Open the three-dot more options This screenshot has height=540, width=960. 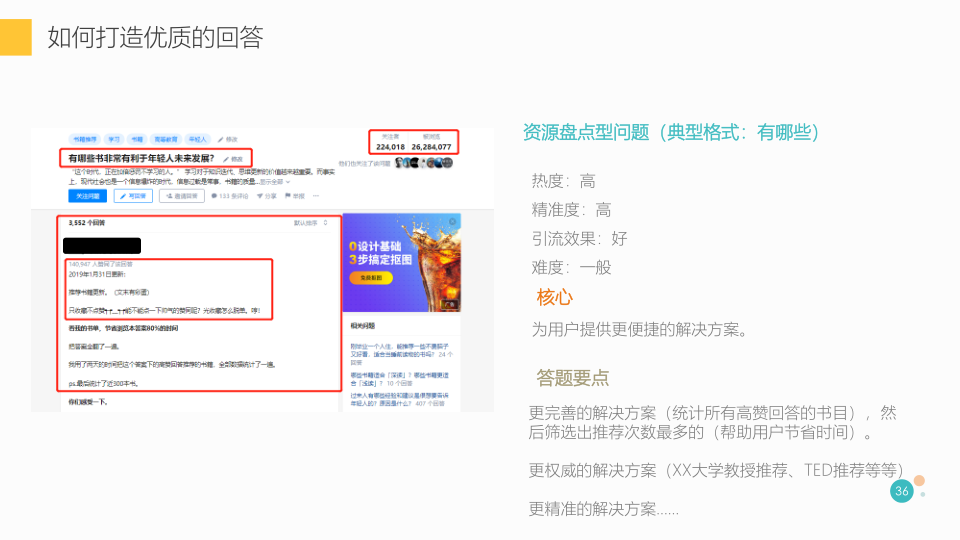click(x=316, y=196)
